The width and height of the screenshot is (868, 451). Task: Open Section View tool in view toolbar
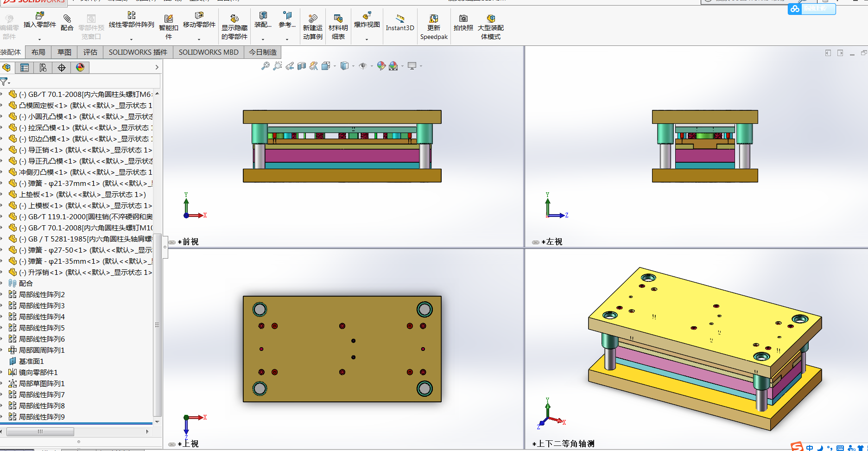pos(302,66)
